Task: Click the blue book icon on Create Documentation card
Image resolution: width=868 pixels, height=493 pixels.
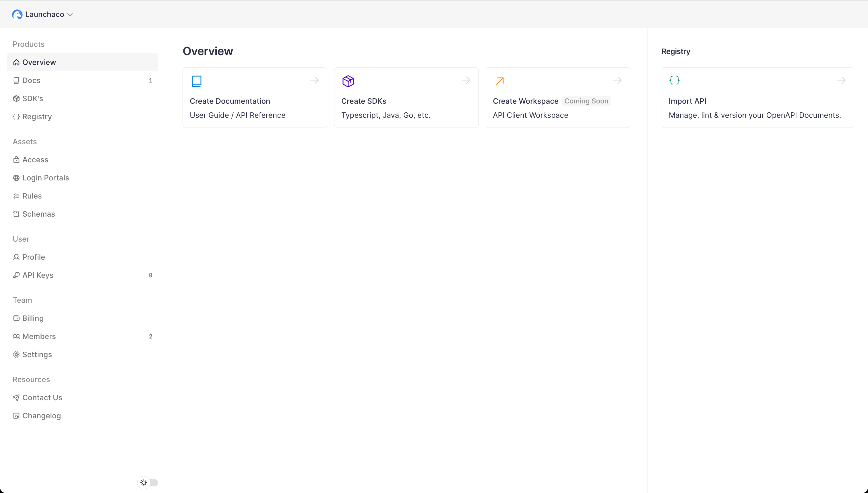Action: click(x=197, y=81)
